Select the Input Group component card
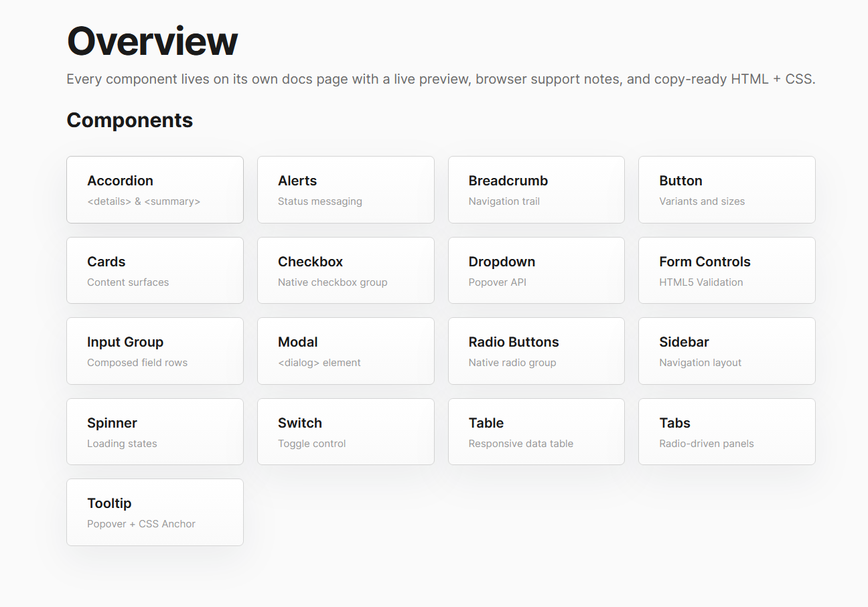Screen dimensions: 868x607 point(155,351)
